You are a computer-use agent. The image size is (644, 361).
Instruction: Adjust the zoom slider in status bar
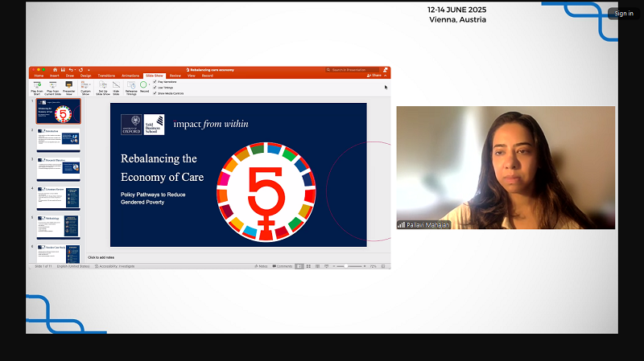coord(346,265)
